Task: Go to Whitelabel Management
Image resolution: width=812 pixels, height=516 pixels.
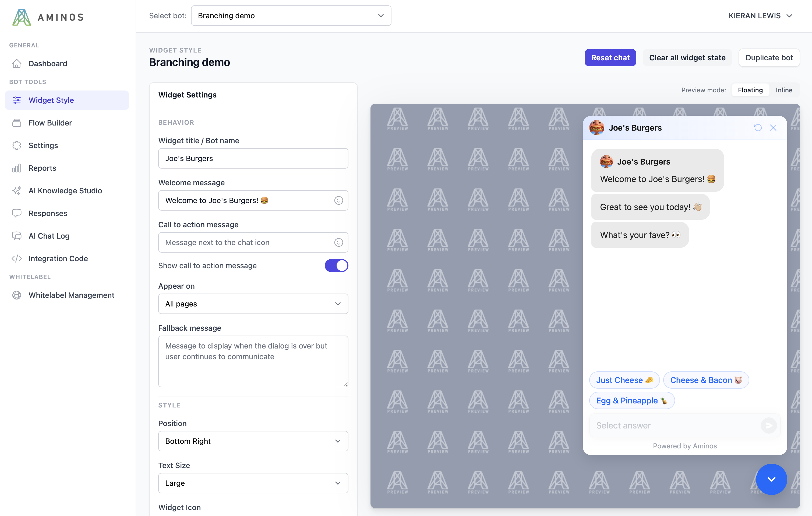Action: pyautogui.click(x=72, y=295)
